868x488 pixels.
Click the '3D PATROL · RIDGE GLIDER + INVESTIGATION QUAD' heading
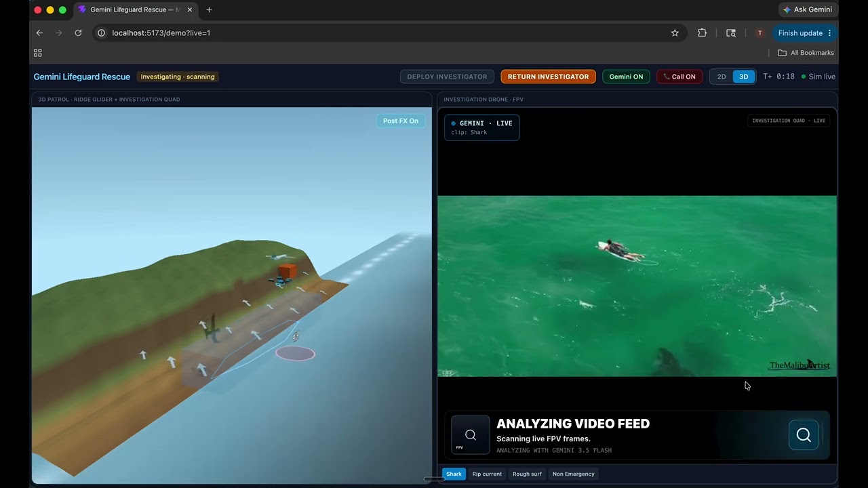pos(109,100)
